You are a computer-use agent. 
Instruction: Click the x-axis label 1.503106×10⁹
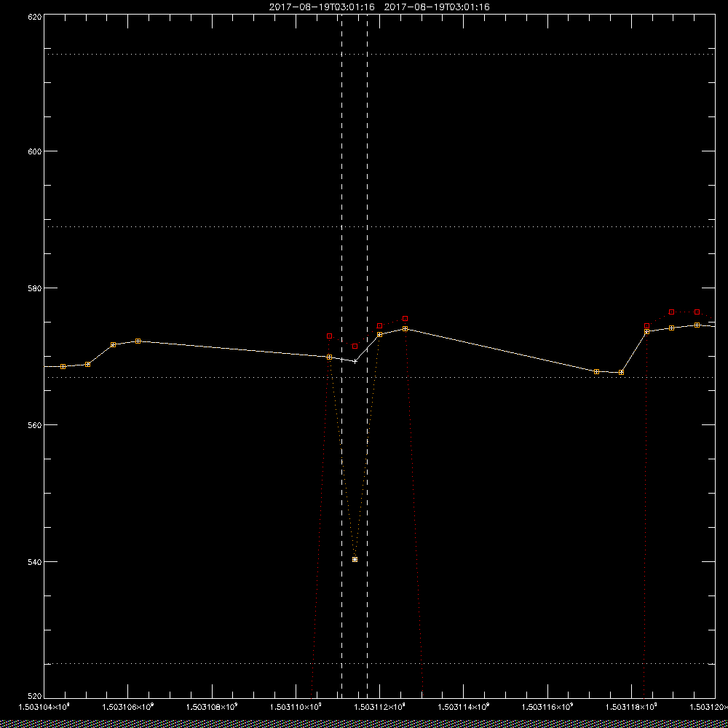[127, 707]
